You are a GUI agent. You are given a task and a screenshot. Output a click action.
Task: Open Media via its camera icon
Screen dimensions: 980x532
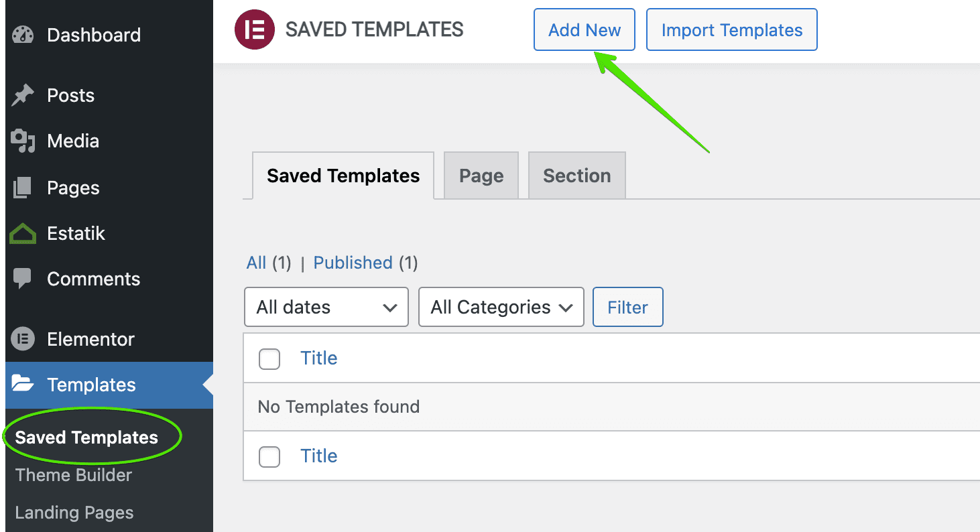point(23,141)
